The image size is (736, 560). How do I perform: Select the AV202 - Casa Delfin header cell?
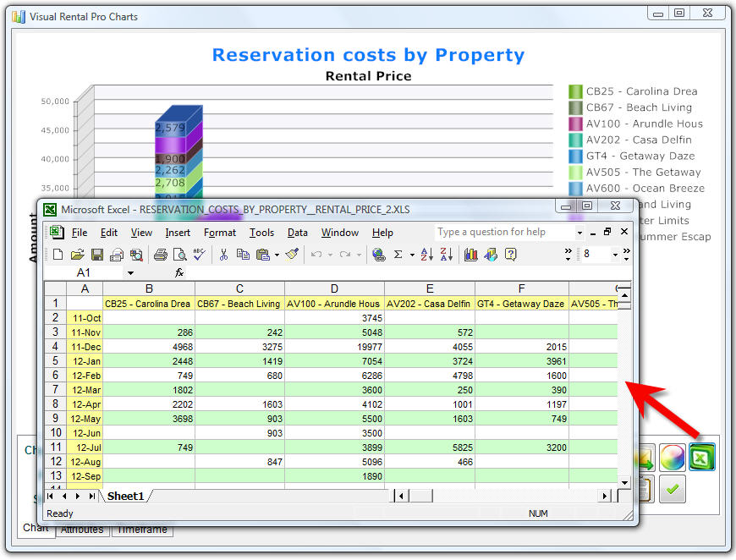click(x=430, y=304)
